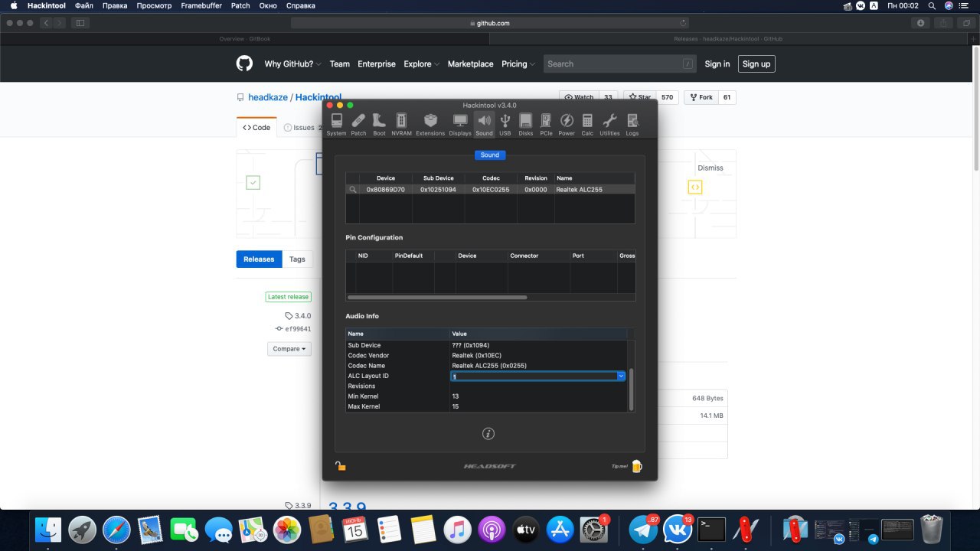Click the Enterprise link on GitHub
Viewport: 980px width, 551px height.
[x=377, y=64]
